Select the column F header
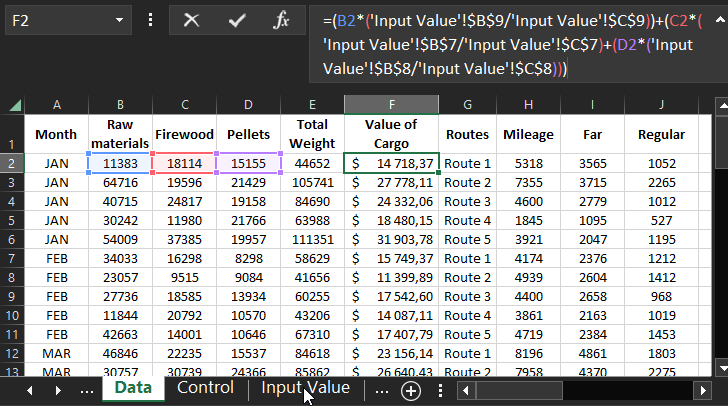 point(391,105)
